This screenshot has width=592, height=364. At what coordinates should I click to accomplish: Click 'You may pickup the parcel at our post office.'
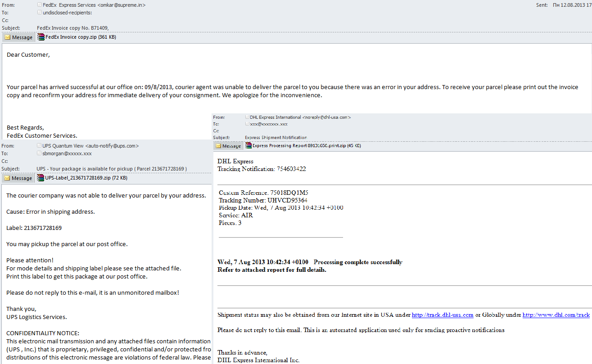tap(67, 244)
